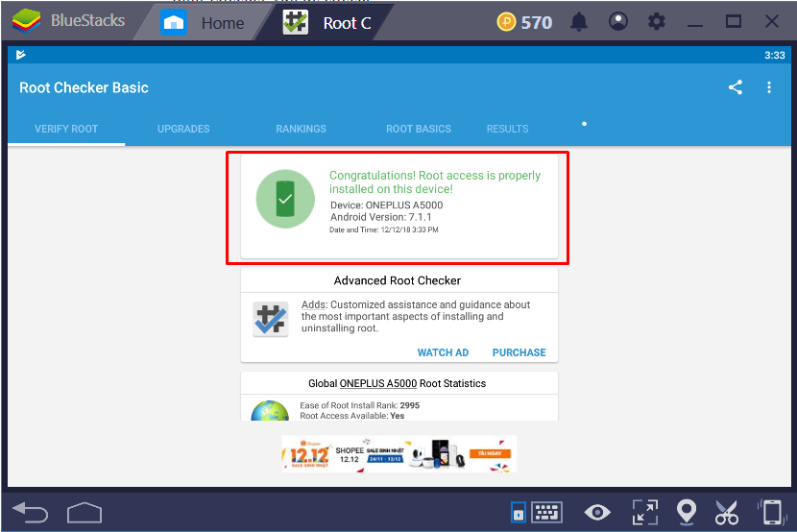
Task: Click the ONEPLUS A5000 statistics link
Action: pyautogui.click(x=378, y=383)
